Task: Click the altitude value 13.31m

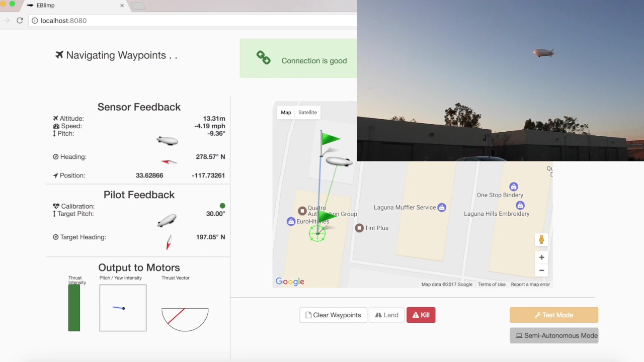Action: point(214,119)
